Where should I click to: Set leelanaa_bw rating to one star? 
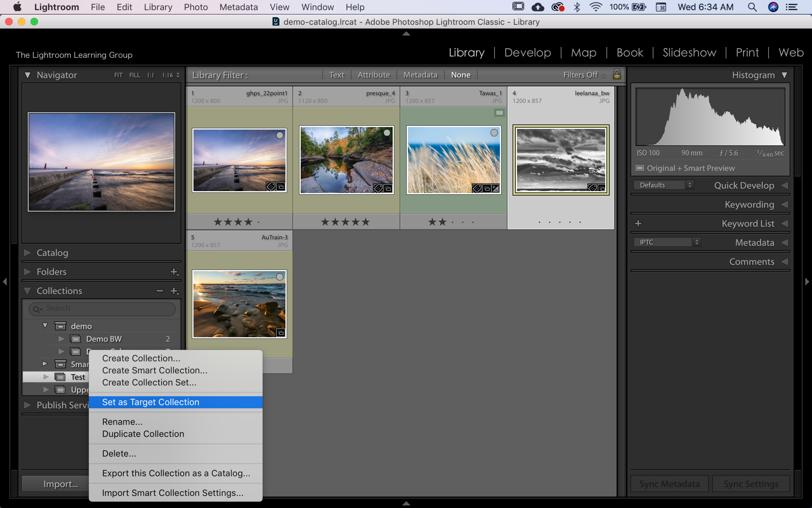[539, 222]
